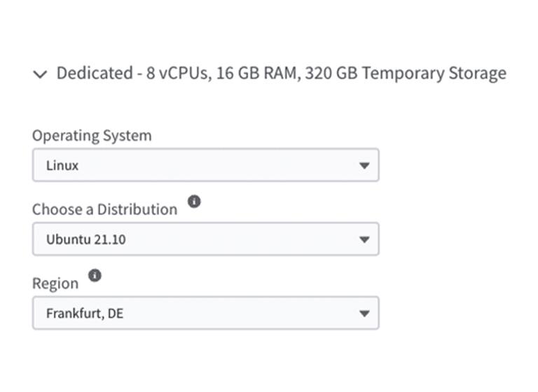Click the Region label text
The image size is (538, 392).
tap(55, 283)
